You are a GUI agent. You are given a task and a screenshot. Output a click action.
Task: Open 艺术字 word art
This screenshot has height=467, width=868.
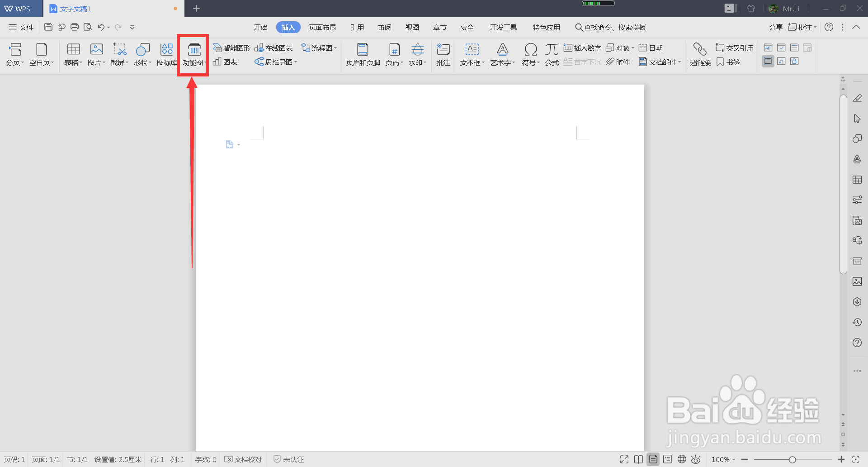503,54
